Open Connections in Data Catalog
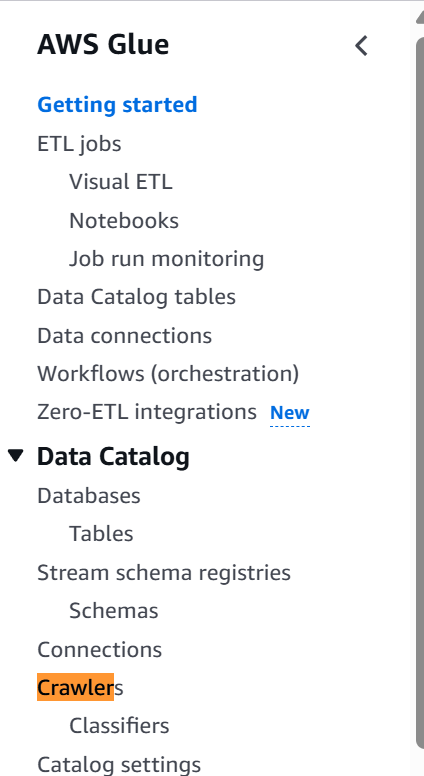 99,649
